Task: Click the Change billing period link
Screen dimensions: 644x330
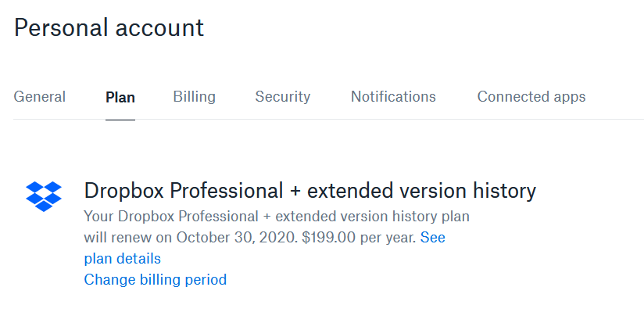Action: pyautogui.click(x=156, y=279)
